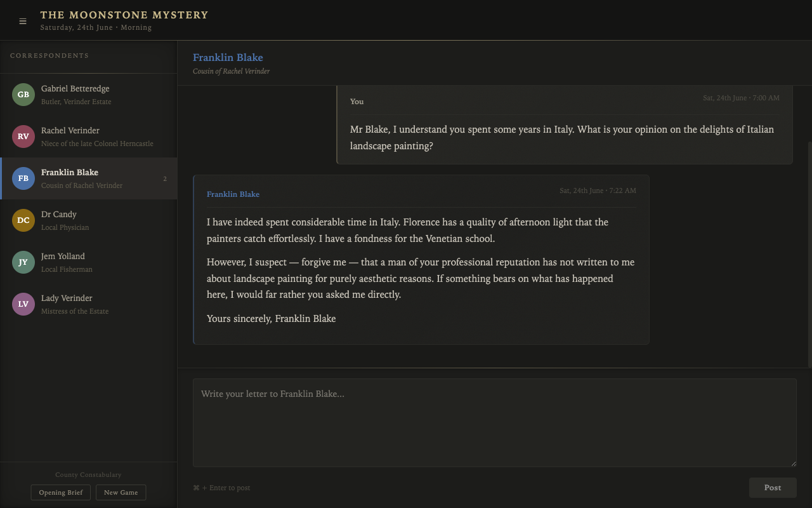
Task: Click Jem Yolland's JY avatar
Action: [23, 262]
